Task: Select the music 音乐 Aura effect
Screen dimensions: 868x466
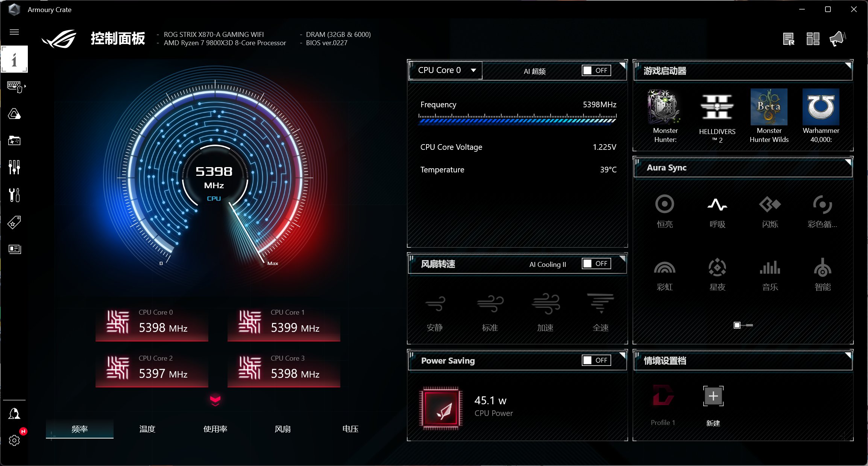Action: [x=770, y=275]
